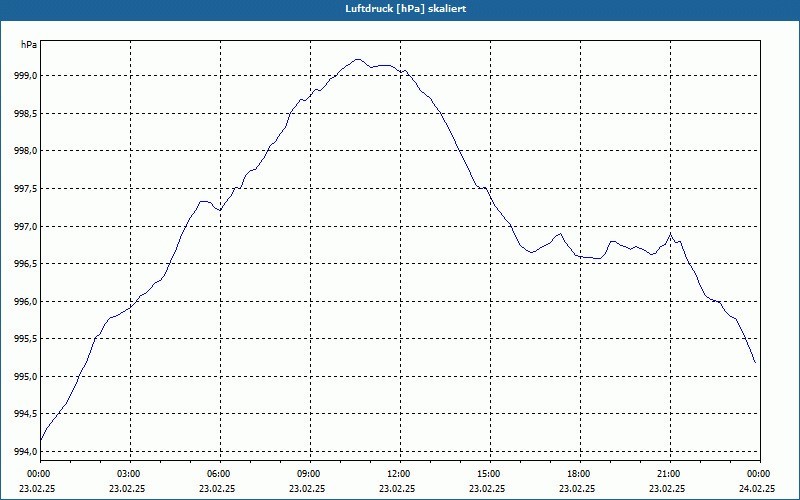Select the 24.02.25 date label

click(x=757, y=488)
